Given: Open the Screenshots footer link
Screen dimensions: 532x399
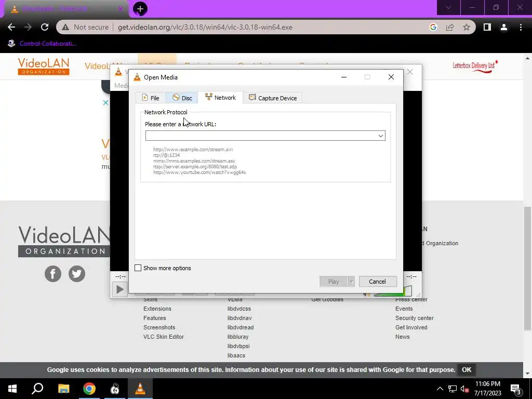Looking at the screenshot, I should pos(159,327).
